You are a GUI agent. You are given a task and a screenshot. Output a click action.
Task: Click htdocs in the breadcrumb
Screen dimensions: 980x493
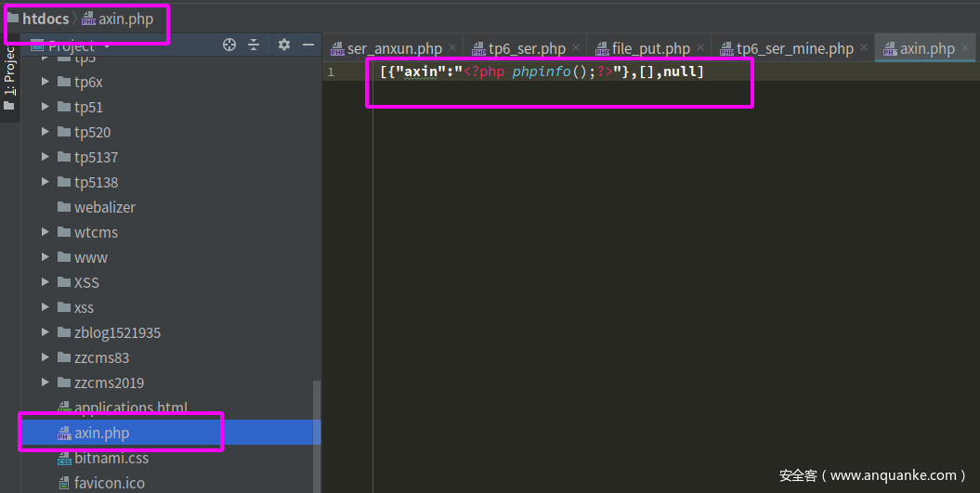pos(46,19)
